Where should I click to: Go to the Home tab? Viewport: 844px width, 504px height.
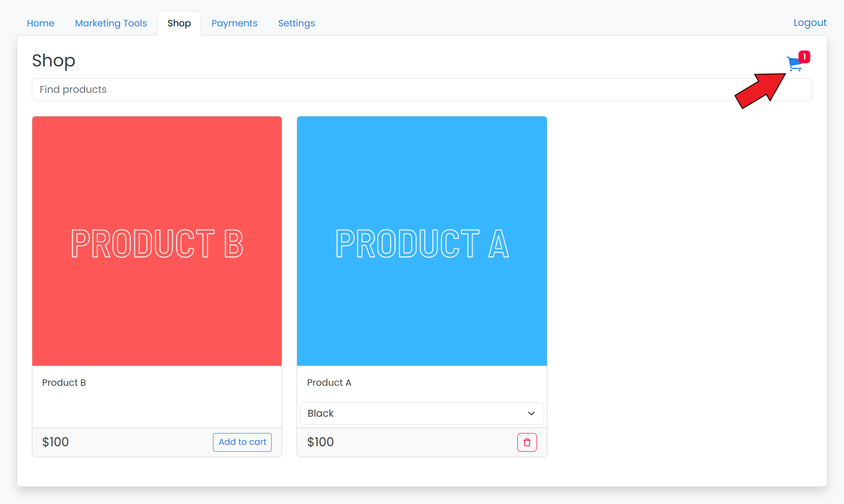pyautogui.click(x=40, y=23)
